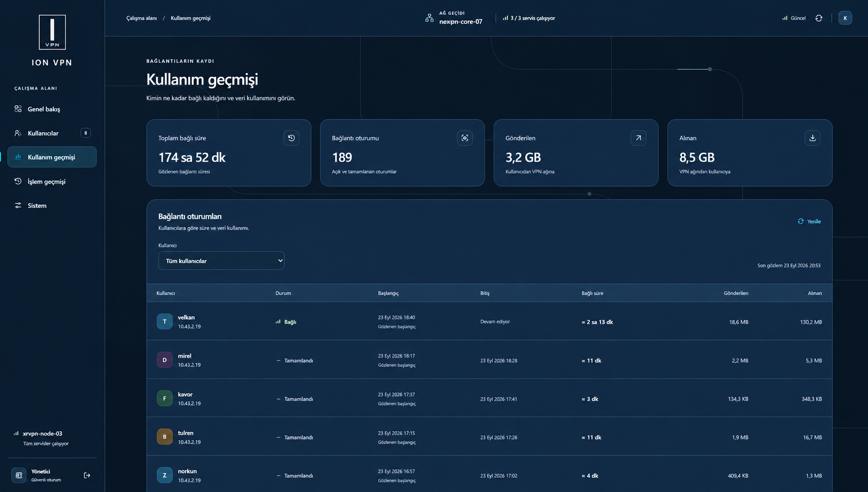
Task: Click the logout icon next to Yönetici
Action: 87,475
